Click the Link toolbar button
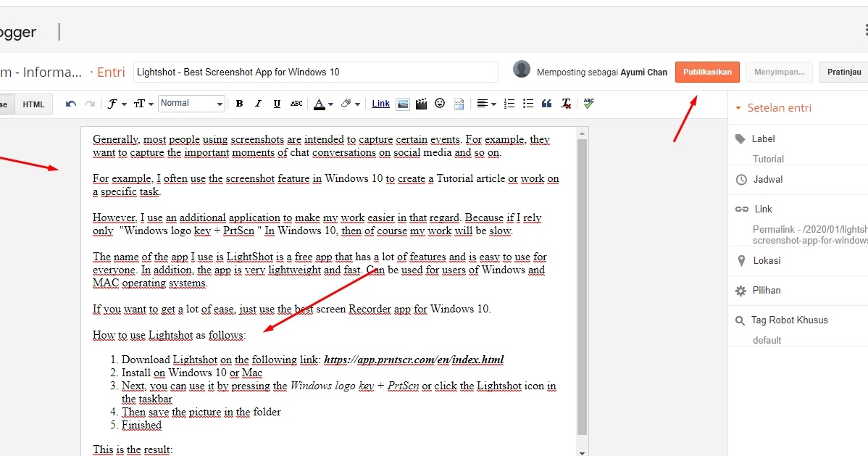This screenshot has height=456, width=868. tap(381, 104)
